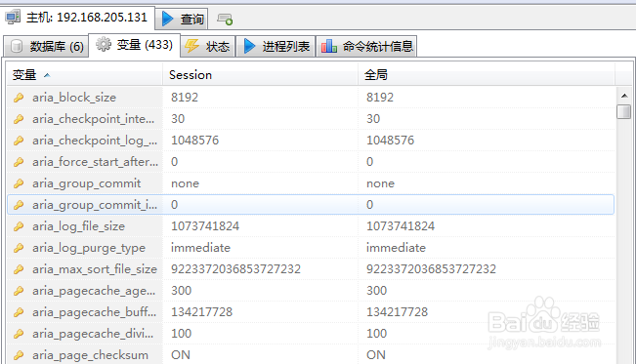Select the aria_checkpoint_inte... variable name

point(94,119)
